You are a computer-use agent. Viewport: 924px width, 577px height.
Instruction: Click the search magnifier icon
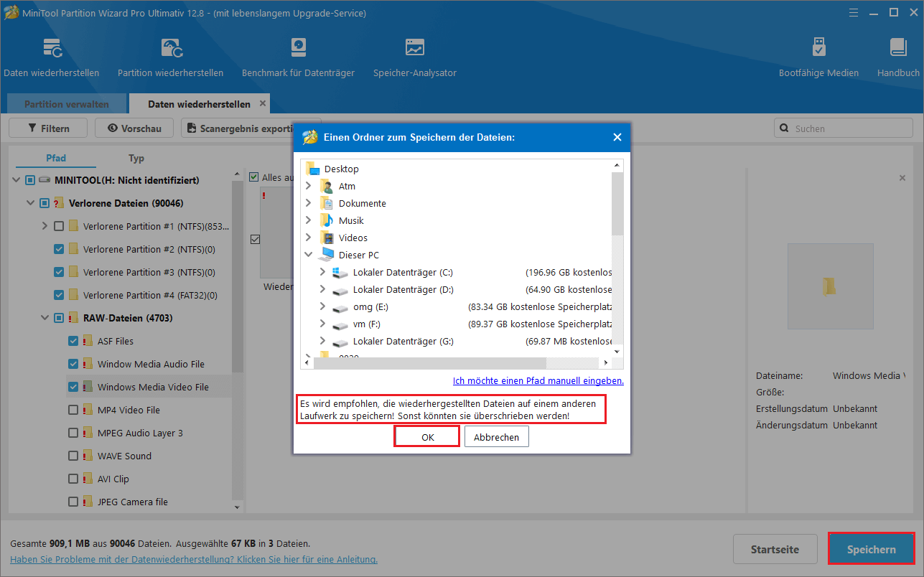(x=784, y=128)
